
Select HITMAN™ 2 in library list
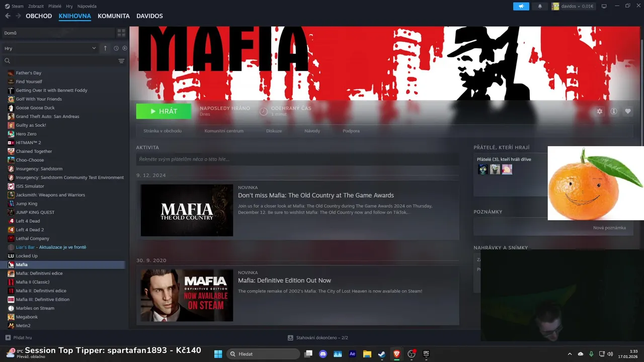[28, 143]
